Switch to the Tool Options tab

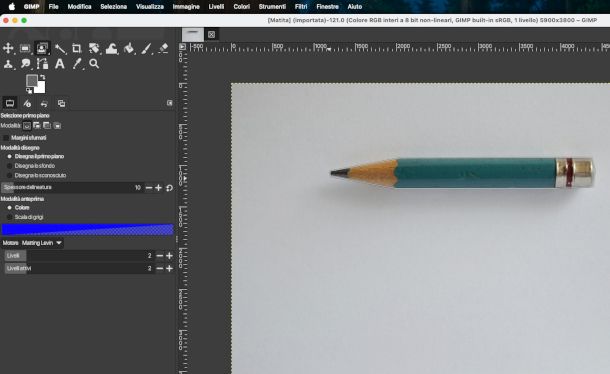coord(10,103)
